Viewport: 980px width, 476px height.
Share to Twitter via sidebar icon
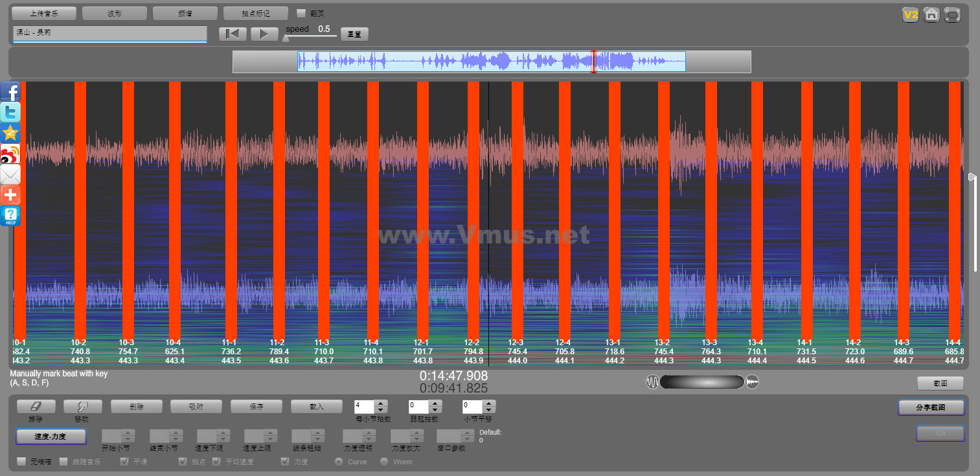[10, 112]
